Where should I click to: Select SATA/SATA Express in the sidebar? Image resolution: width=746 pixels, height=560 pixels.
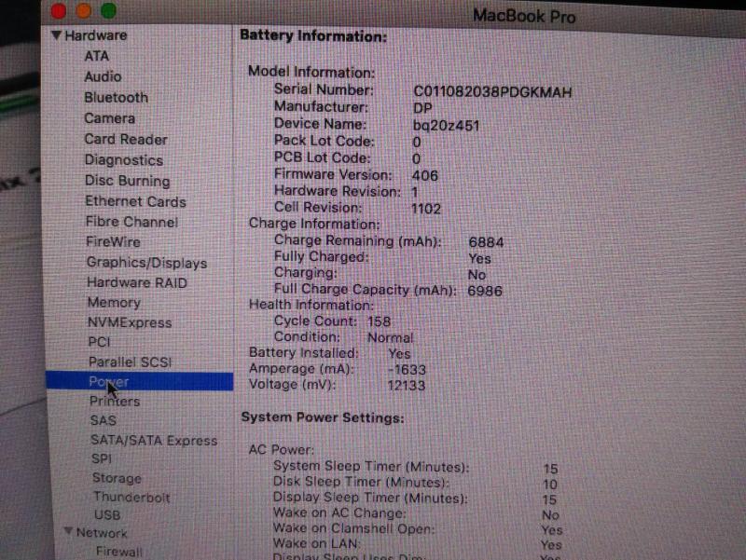(x=154, y=441)
